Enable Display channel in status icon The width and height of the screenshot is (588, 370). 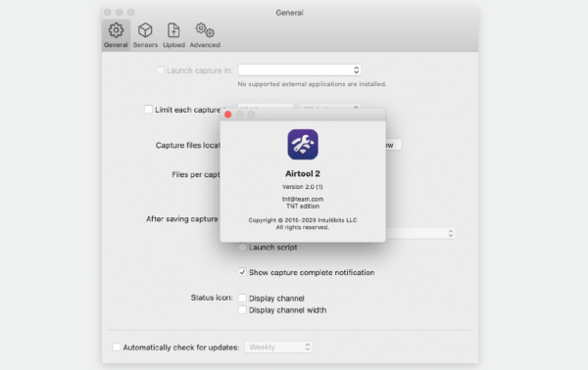(x=242, y=299)
